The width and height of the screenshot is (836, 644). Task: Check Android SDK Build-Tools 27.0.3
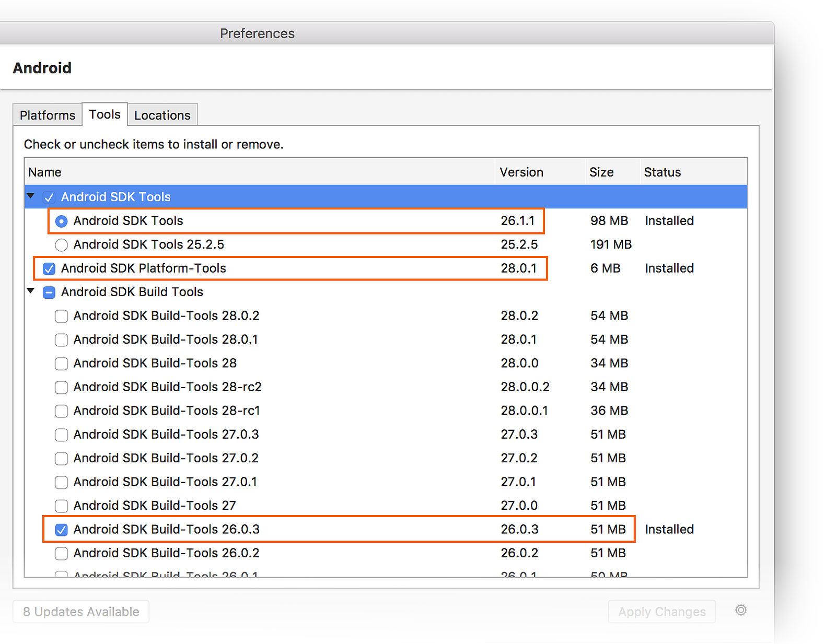point(61,434)
